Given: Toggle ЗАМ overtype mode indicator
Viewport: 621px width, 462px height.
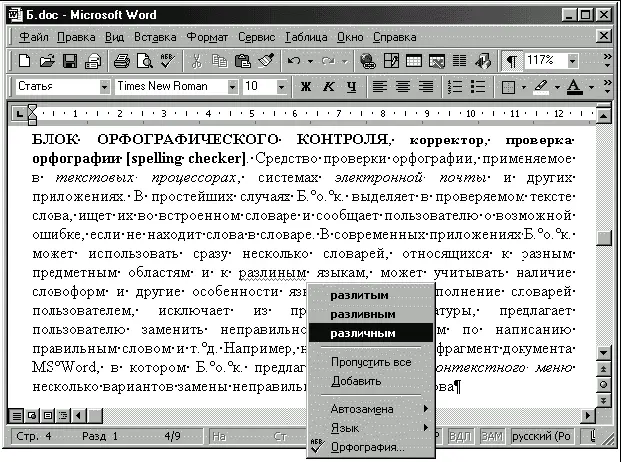Looking at the screenshot, I should click(491, 437).
